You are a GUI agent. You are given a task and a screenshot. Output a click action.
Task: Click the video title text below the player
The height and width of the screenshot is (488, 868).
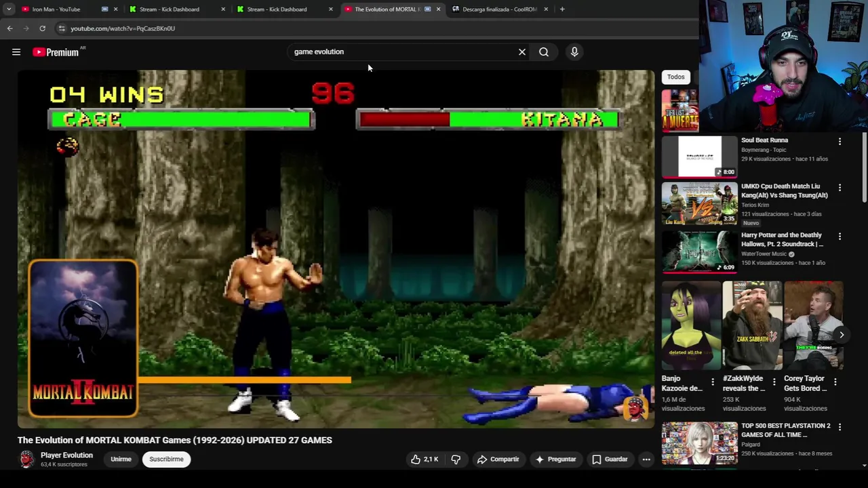175,441
